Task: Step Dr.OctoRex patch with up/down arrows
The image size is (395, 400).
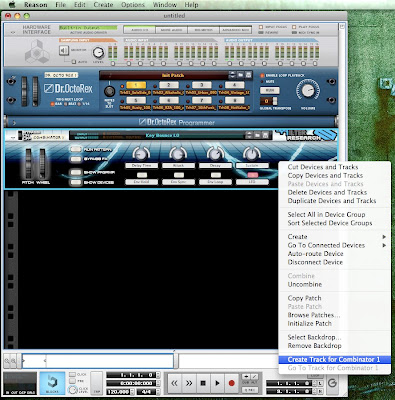Action: [233, 75]
